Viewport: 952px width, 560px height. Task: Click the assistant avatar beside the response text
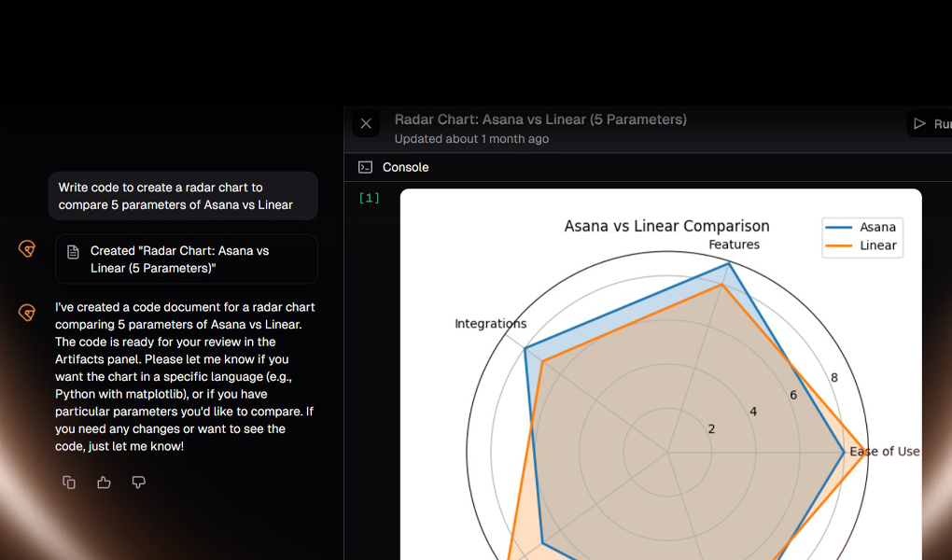pos(27,312)
